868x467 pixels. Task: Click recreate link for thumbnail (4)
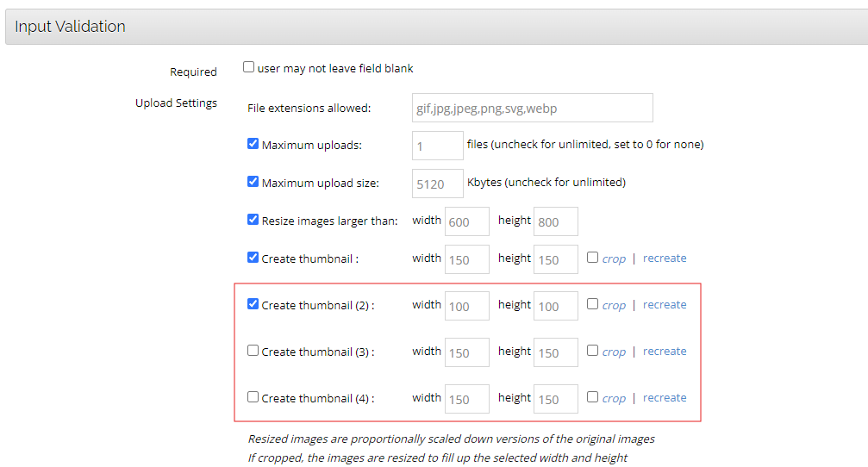click(665, 397)
